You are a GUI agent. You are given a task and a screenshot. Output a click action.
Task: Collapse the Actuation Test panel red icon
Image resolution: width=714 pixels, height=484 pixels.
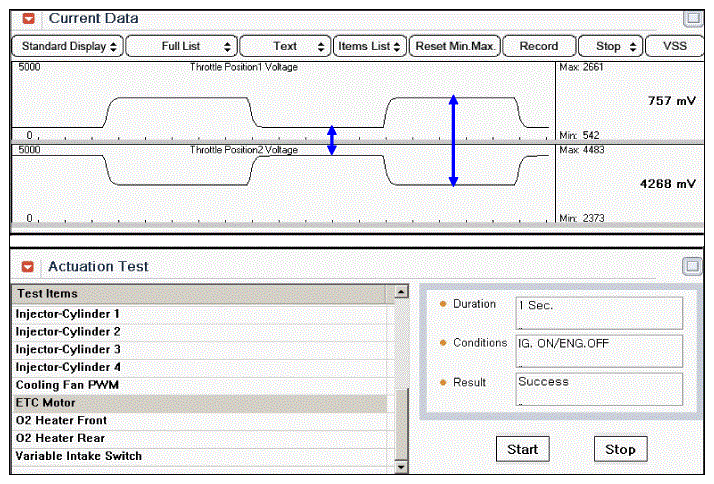28,266
